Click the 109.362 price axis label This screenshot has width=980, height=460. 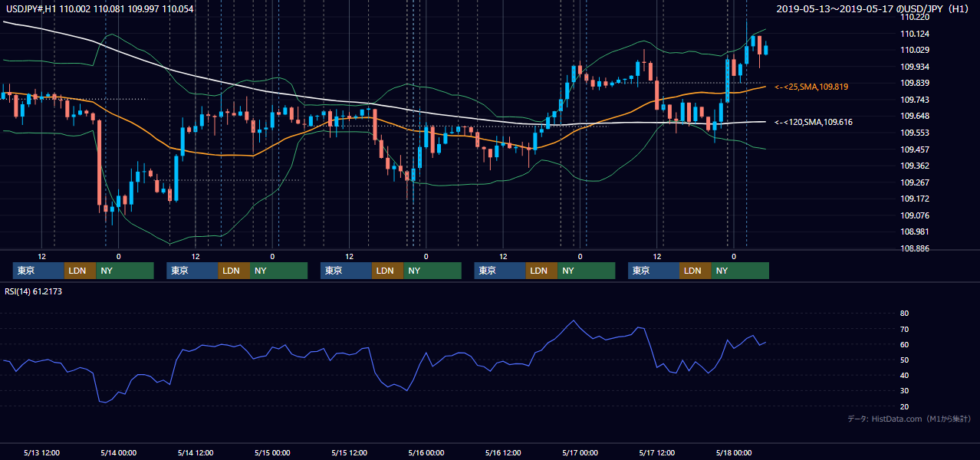914,166
